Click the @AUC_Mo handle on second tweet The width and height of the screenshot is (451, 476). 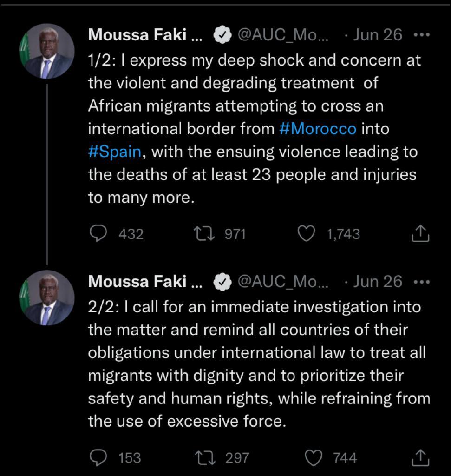tap(282, 282)
